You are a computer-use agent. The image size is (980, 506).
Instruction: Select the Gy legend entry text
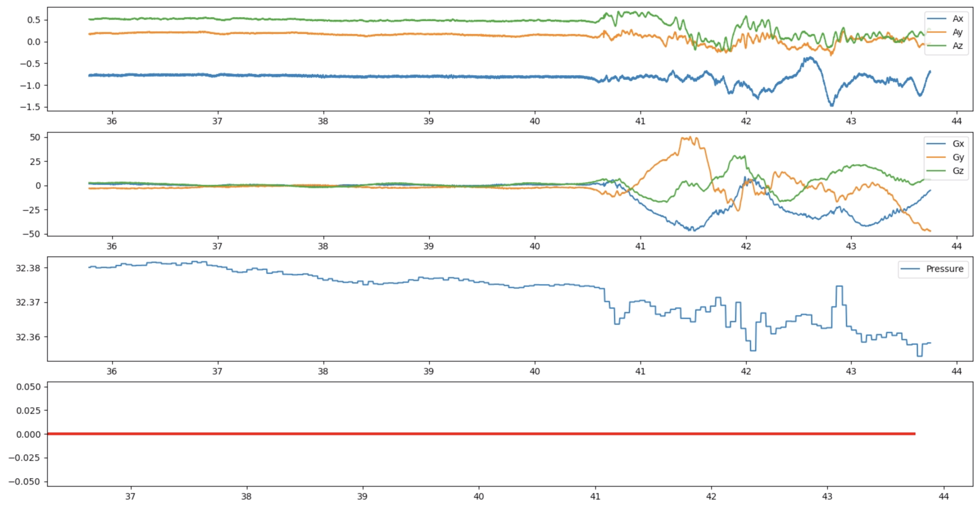pos(958,157)
